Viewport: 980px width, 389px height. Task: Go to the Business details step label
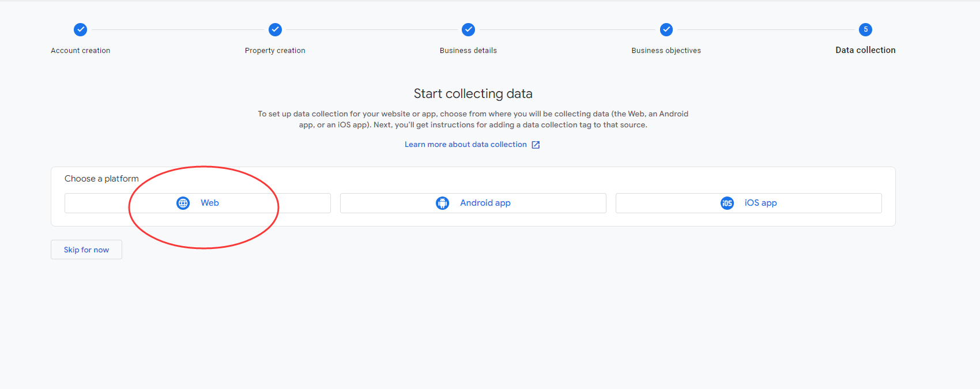click(468, 51)
